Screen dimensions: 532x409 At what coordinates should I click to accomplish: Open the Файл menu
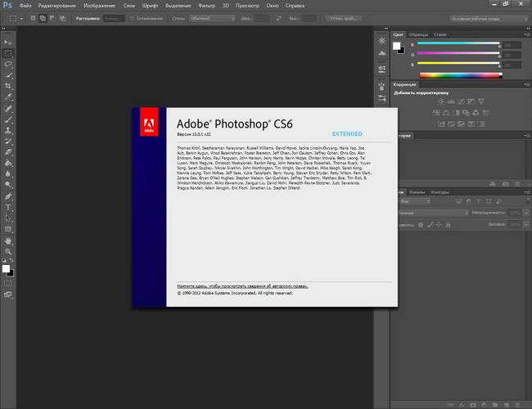click(x=25, y=6)
